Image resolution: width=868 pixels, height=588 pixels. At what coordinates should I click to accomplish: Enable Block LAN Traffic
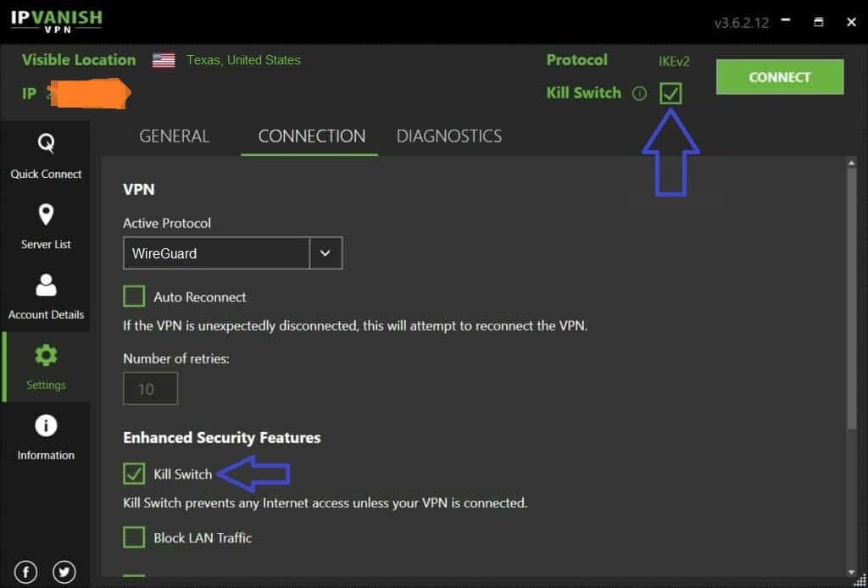pyautogui.click(x=134, y=537)
